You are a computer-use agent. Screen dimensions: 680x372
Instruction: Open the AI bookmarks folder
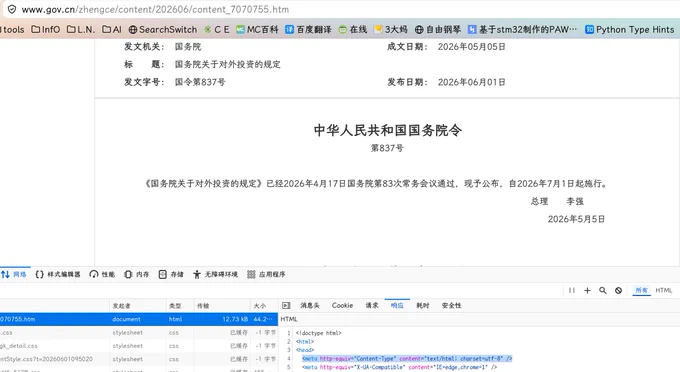point(112,29)
